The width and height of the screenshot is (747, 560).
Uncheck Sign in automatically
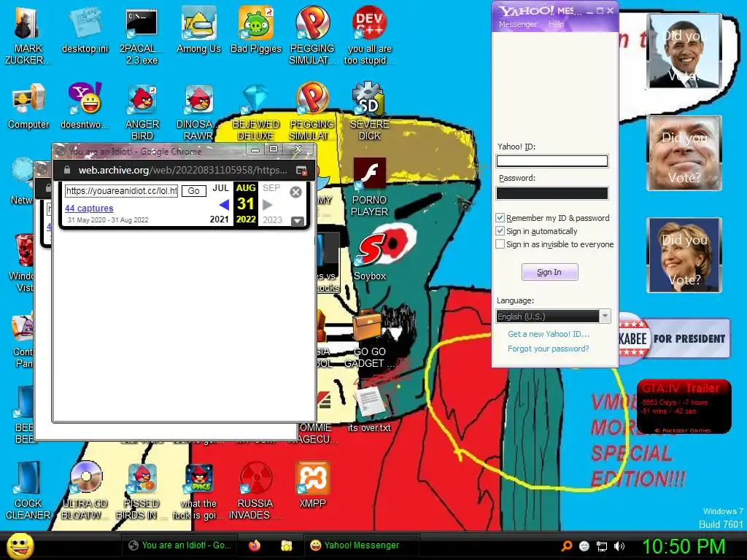[500, 231]
